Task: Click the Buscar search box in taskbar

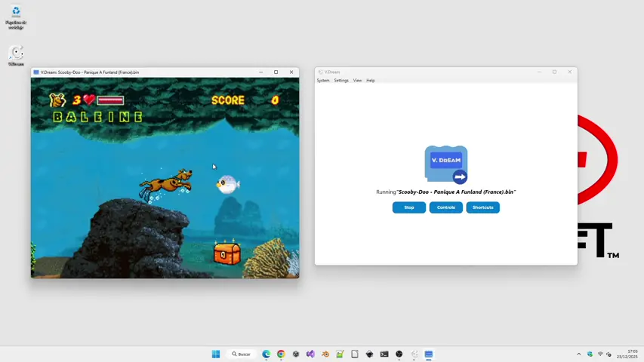Action: tap(241, 354)
